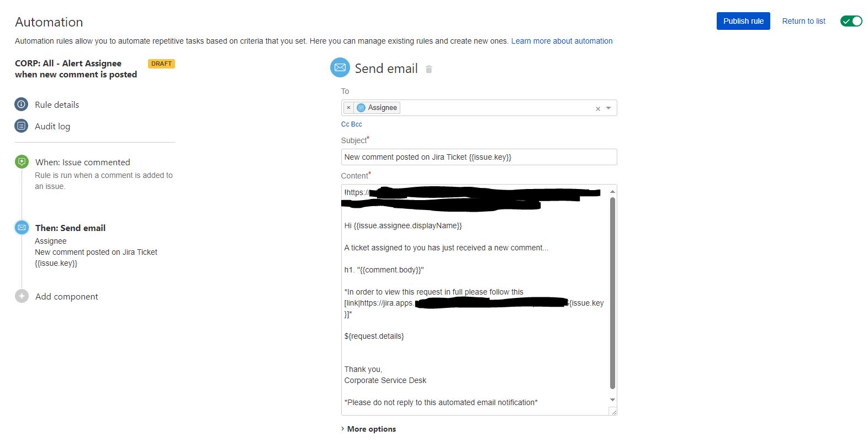The image size is (868, 446).
Task: Click the Cc link
Action: [345, 124]
